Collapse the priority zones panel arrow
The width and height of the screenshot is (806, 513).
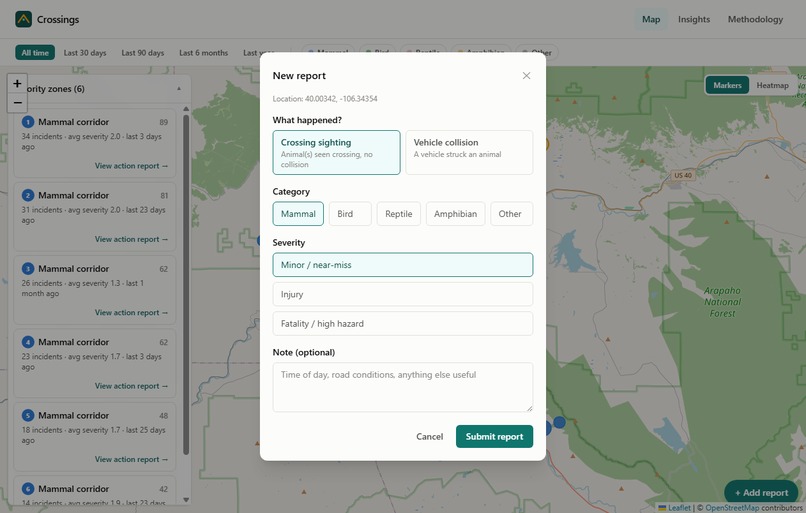click(x=179, y=88)
